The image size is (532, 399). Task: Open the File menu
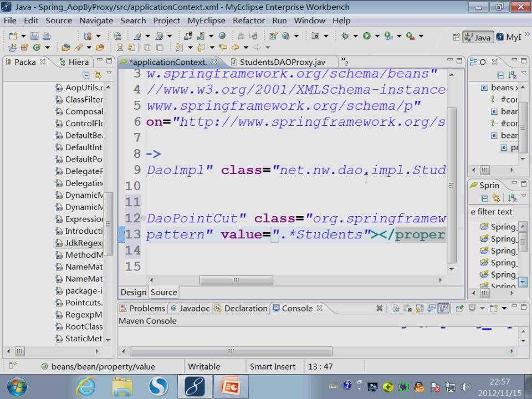coord(10,21)
